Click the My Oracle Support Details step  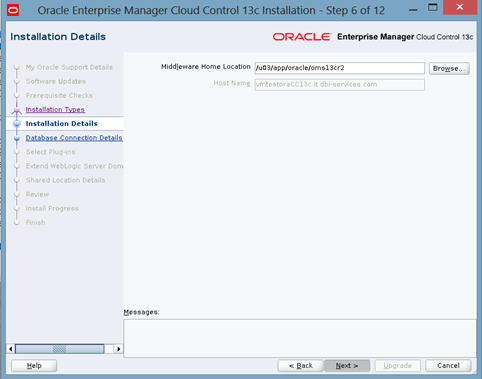(69, 67)
